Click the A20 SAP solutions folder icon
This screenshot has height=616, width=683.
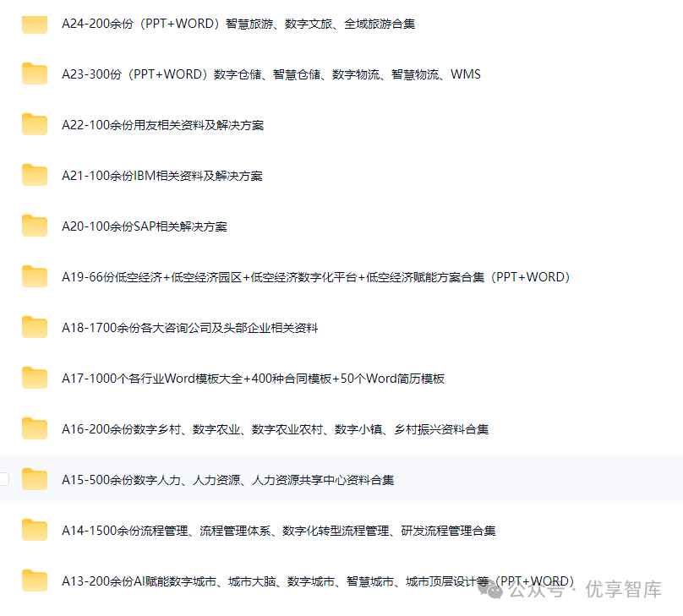tap(33, 226)
